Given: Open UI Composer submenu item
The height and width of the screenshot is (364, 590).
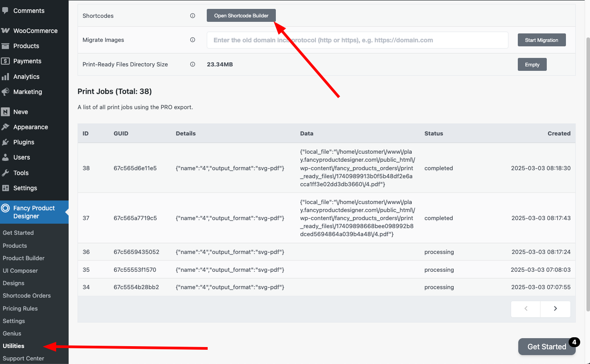Looking at the screenshot, I should coord(20,270).
